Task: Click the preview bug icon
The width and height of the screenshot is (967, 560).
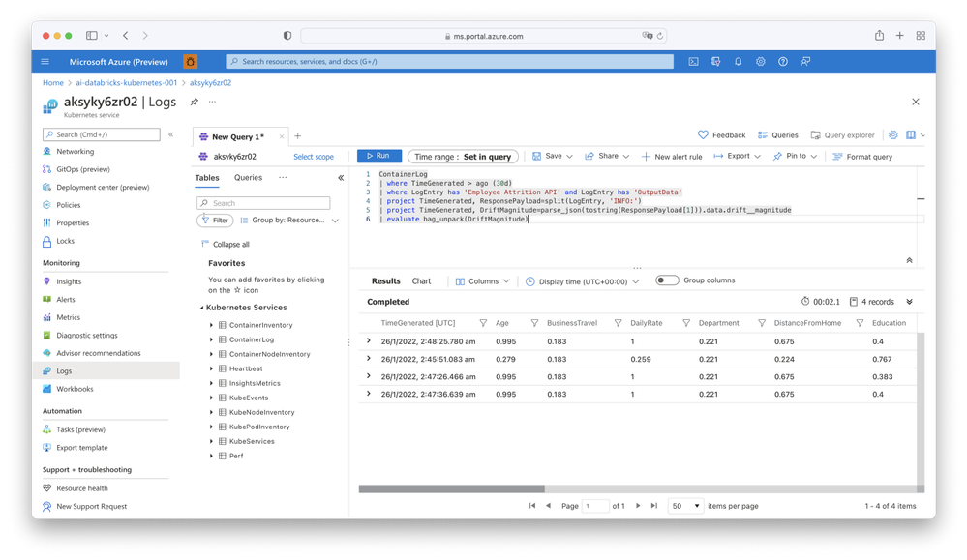Action: 191,62
